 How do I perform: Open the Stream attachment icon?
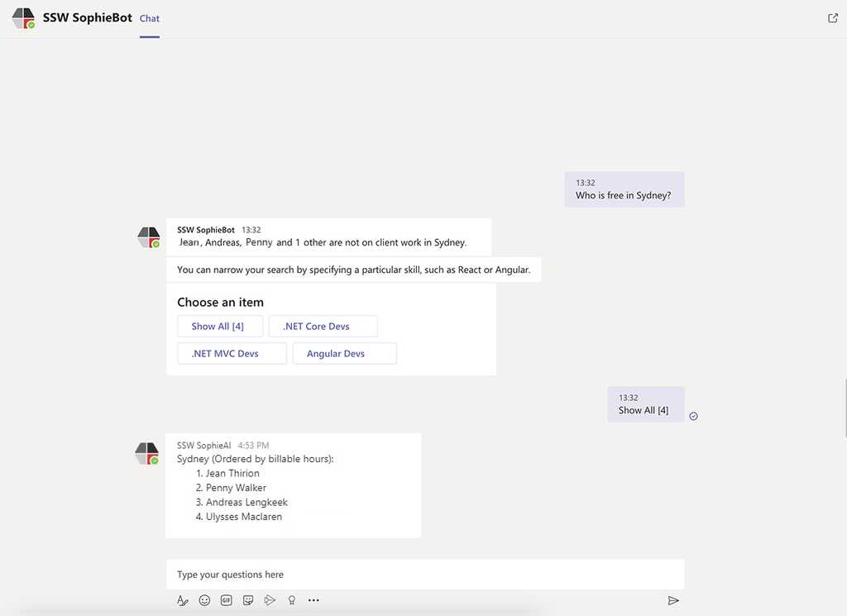tap(270, 600)
